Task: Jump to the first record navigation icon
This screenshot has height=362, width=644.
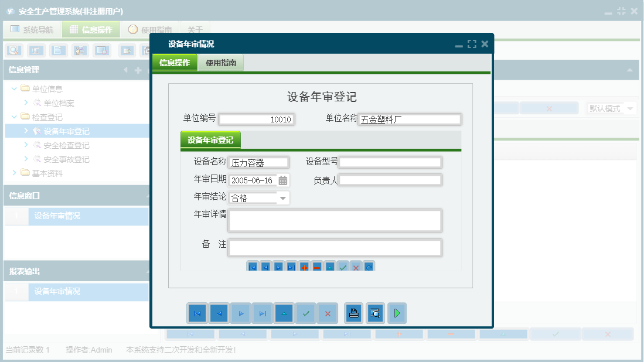Action: click(197, 313)
